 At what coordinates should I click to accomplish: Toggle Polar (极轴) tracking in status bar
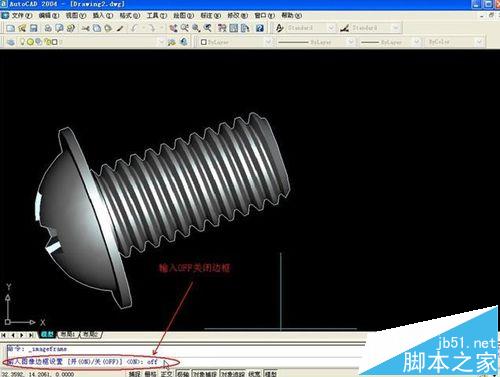pyautogui.click(x=183, y=374)
